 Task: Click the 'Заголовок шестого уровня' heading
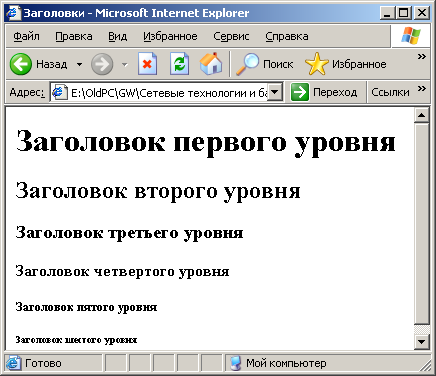(76, 340)
